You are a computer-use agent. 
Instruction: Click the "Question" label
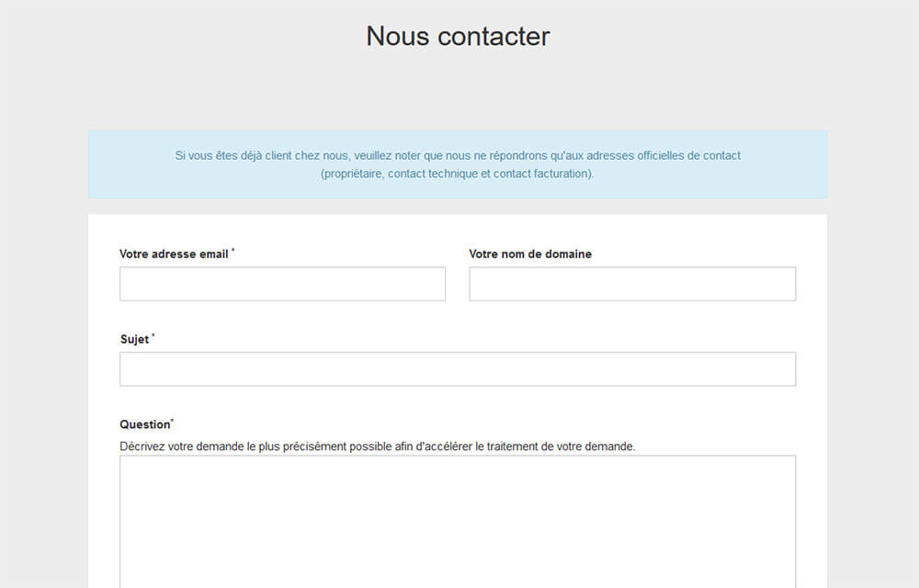pyautogui.click(x=144, y=424)
